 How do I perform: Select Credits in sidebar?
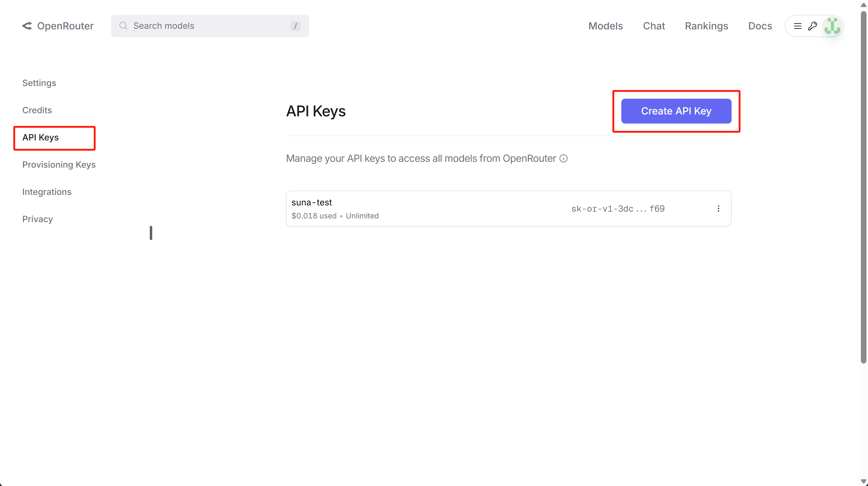point(37,110)
